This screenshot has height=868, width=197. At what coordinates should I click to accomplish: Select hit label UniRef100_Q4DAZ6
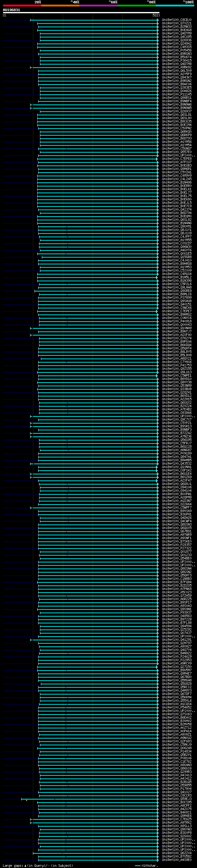pyautogui.click(x=176, y=518)
